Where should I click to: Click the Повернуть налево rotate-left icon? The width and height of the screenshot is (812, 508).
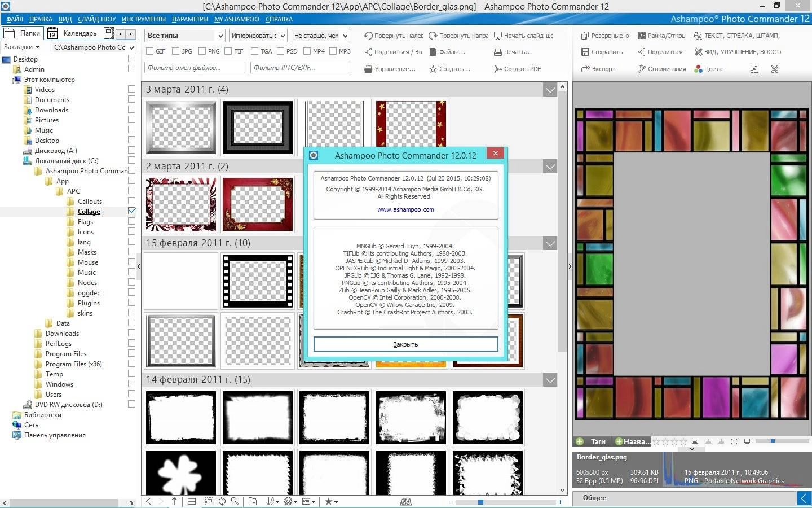368,36
